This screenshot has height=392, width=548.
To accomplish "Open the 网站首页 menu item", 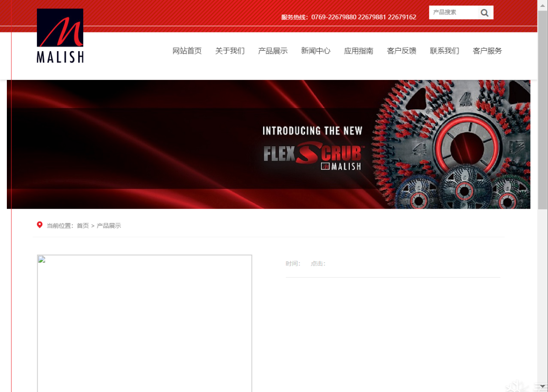I will (x=187, y=51).
